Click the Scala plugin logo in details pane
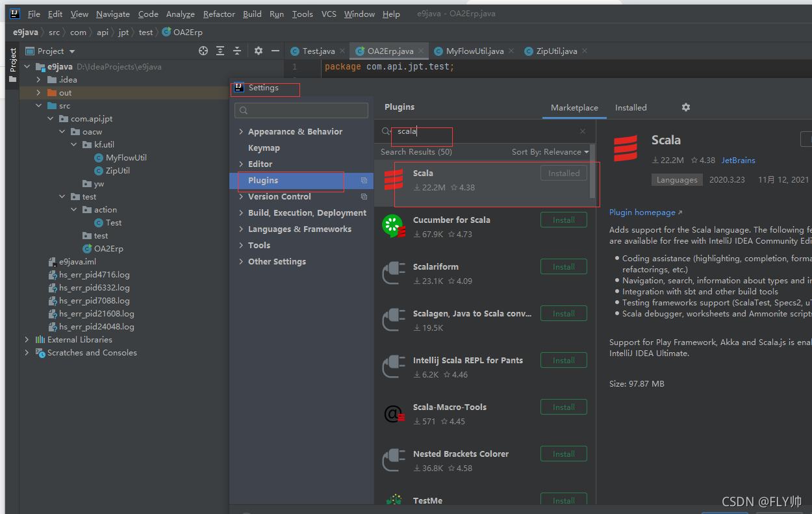The width and height of the screenshot is (812, 514). [x=626, y=148]
